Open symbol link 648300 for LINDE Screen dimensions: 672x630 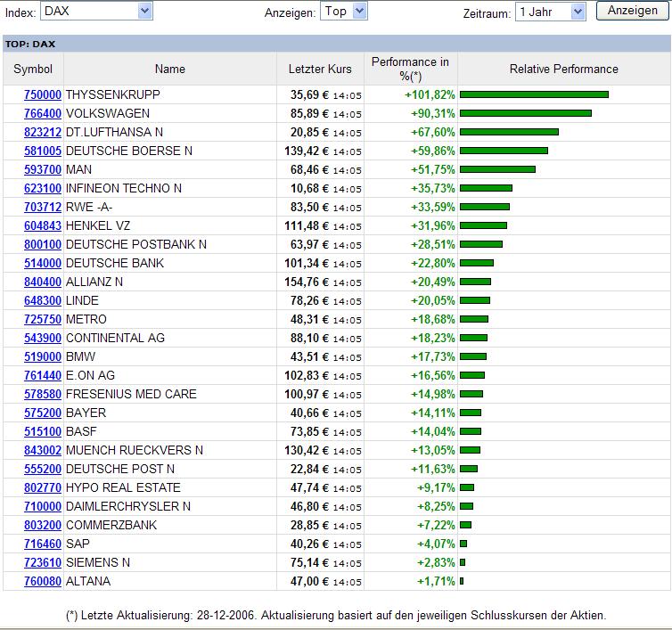point(43,300)
